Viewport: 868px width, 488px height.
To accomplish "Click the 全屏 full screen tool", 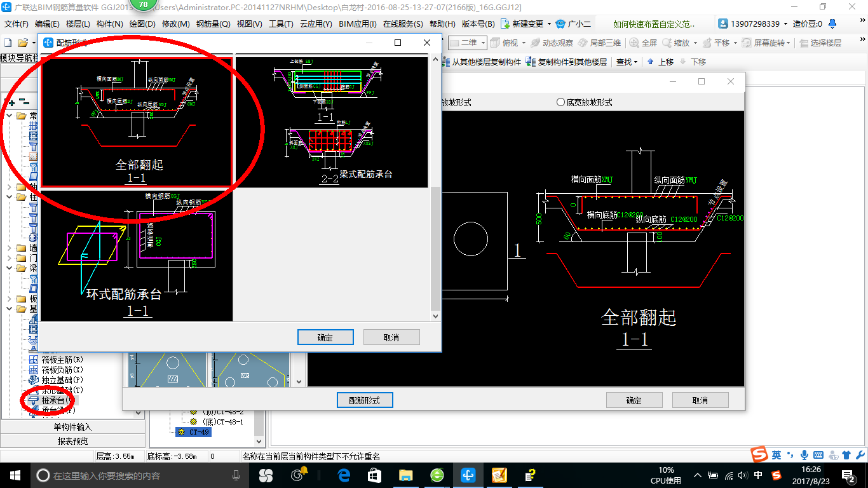I will (643, 43).
